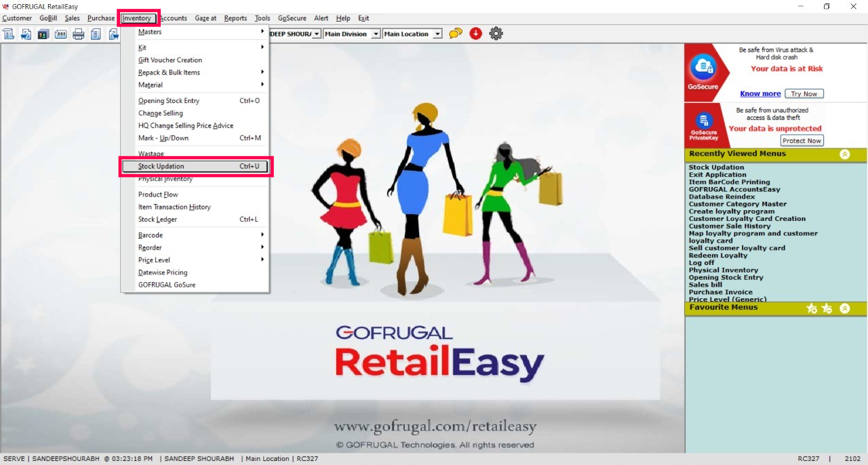This screenshot has height=465, width=868.
Task: Open the GoSecure menu
Action: tap(292, 18)
